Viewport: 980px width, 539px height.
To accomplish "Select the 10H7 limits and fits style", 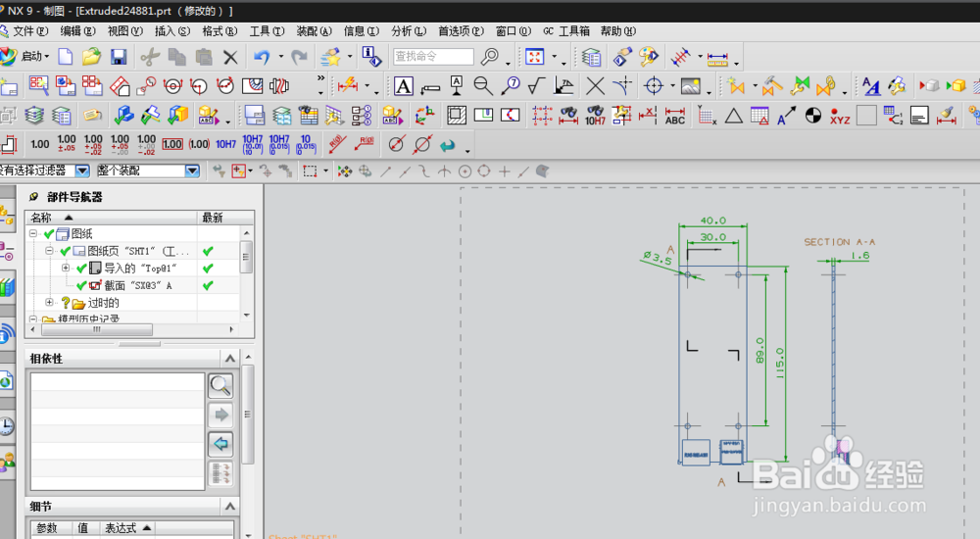I will (225, 144).
